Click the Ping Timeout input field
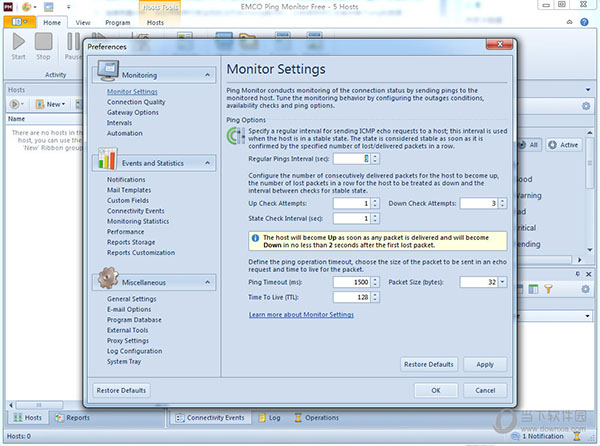Screen dimensions: 600x446 (x=352, y=282)
